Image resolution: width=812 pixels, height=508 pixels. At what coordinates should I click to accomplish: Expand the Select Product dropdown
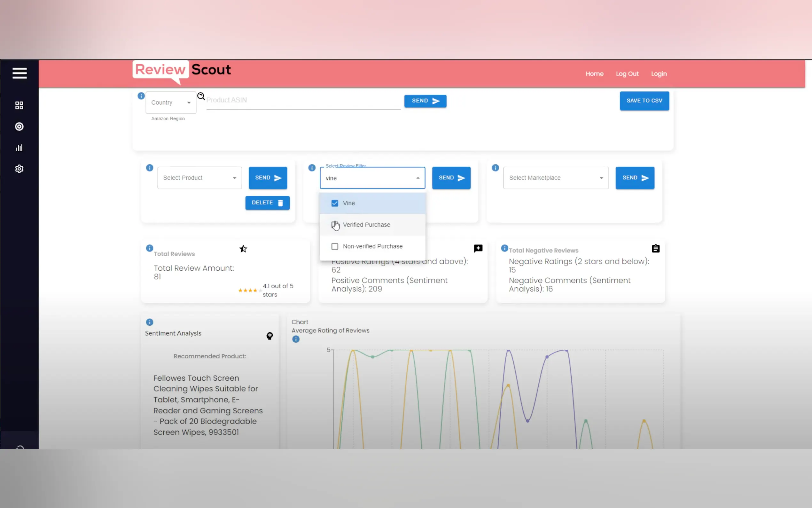coord(199,178)
